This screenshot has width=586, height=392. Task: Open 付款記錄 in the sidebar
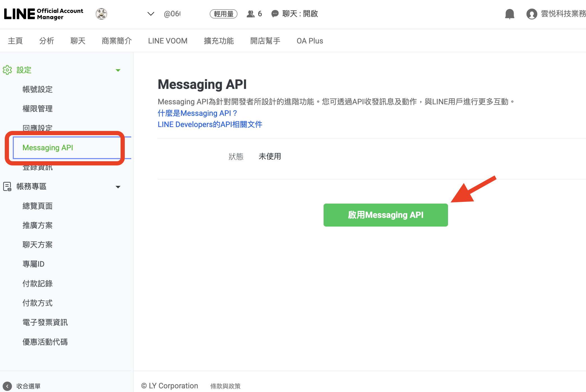38,284
